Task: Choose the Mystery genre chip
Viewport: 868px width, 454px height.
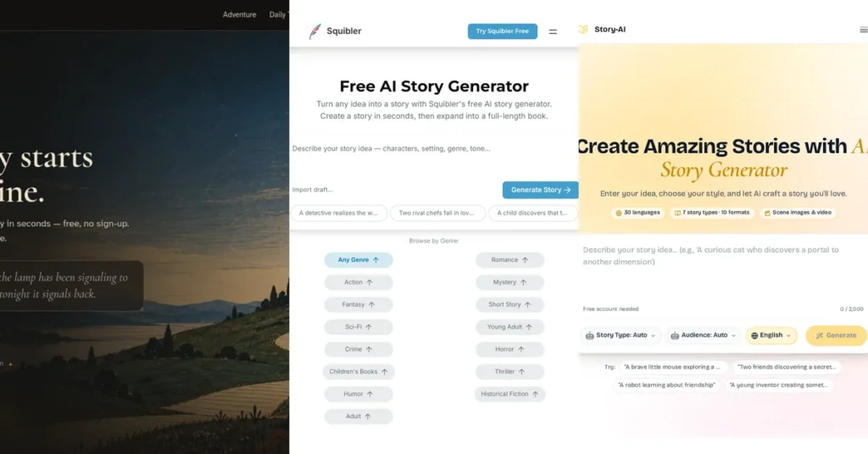Action: [509, 282]
